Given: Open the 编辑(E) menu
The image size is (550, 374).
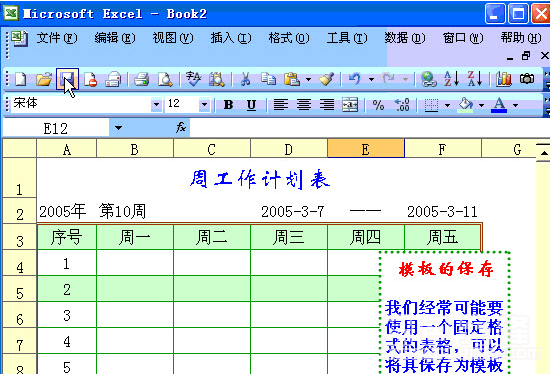Looking at the screenshot, I should tap(115, 38).
